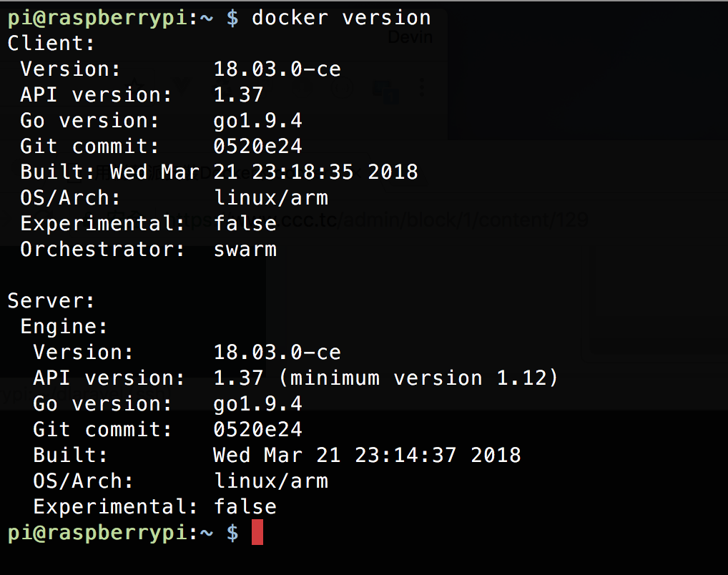Click the '(minimum version 1.12)' text
Viewport: 728px width, 575px height.
418,378
